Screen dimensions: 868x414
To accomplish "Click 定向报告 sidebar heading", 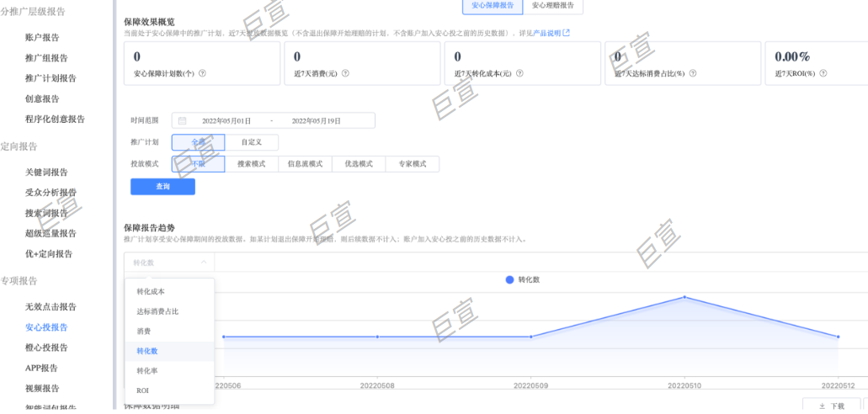I will coord(19,146).
